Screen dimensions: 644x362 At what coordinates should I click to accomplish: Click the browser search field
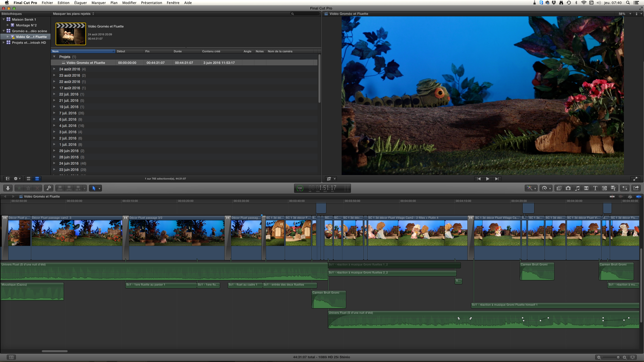[305, 14]
